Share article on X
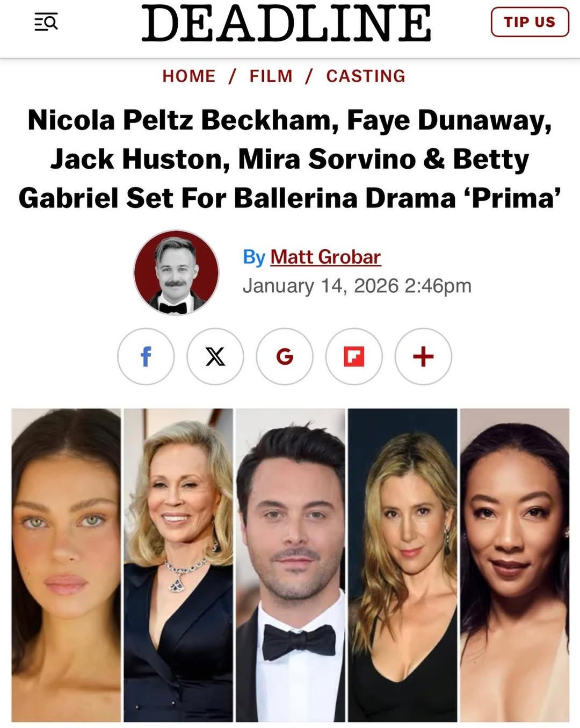Screen dimensions: 580x728 pos(215,356)
